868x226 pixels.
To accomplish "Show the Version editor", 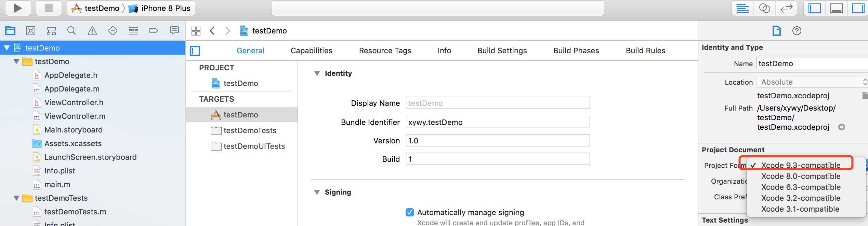I will [x=786, y=8].
